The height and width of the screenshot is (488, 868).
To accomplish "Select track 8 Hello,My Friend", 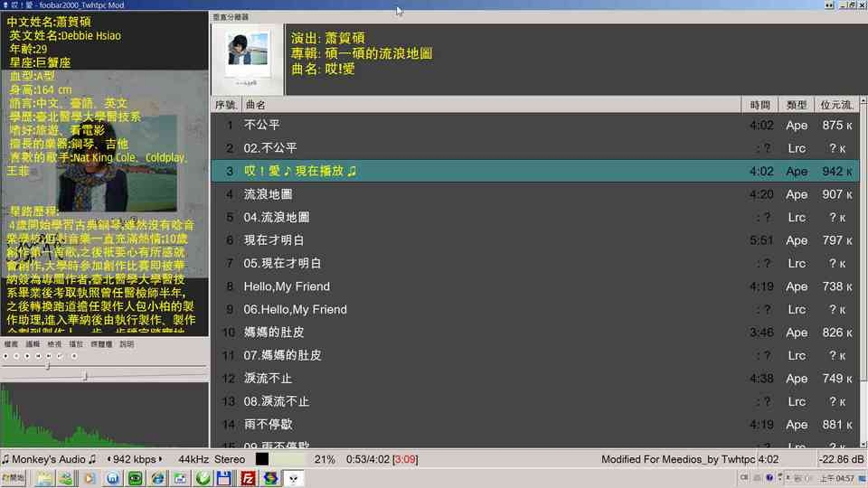I will [x=534, y=286].
